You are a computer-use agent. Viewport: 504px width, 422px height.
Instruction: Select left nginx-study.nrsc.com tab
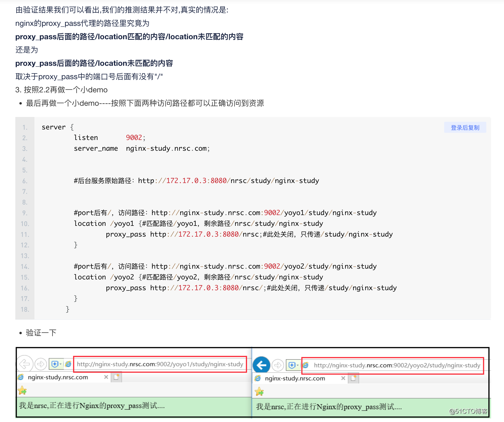(x=58, y=377)
